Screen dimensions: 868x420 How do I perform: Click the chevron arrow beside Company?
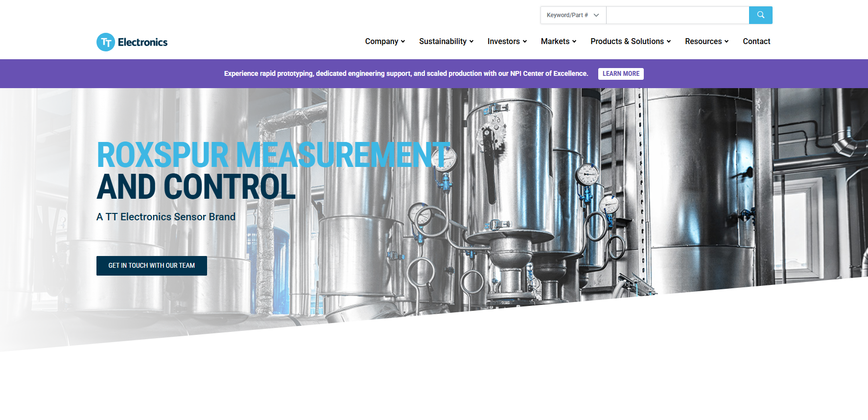pyautogui.click(x=403, y=42)
